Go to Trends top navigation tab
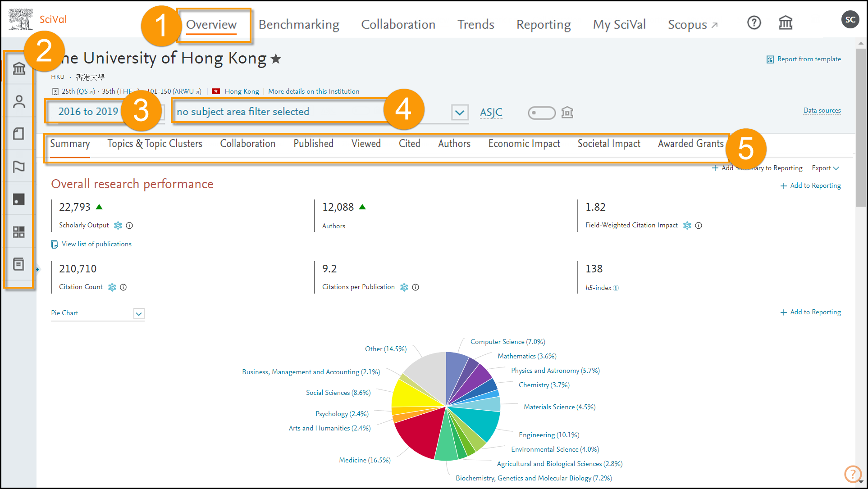Screen dimensions: 868x489 pyautogui.click(x=476, y=25)
